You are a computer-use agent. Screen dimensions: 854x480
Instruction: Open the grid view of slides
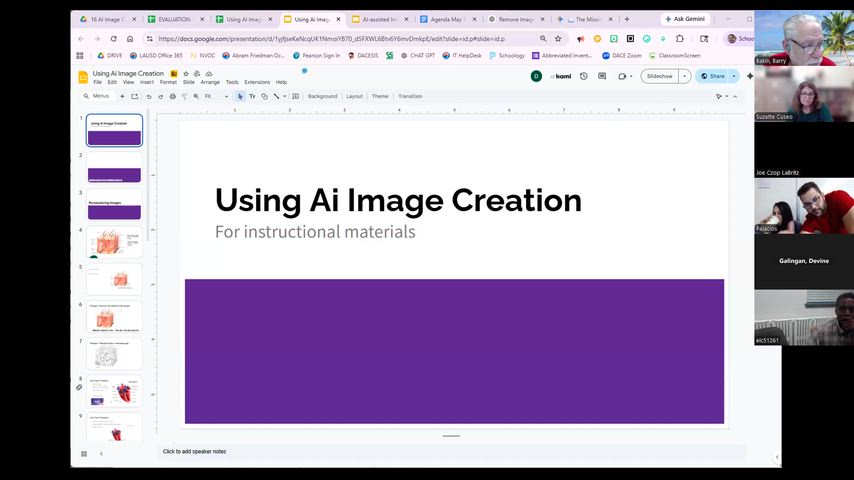pos(84,453)
